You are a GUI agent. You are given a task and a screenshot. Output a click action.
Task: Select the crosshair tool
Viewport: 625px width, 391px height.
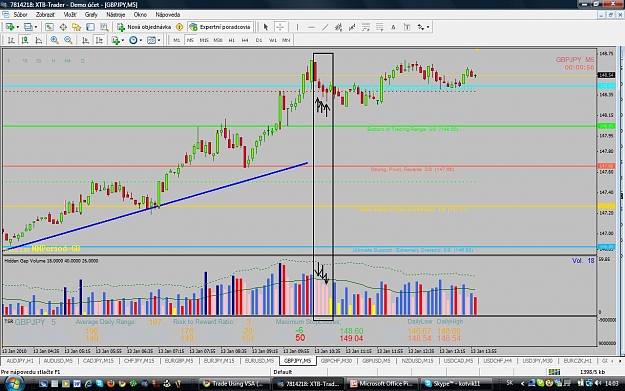280,27
